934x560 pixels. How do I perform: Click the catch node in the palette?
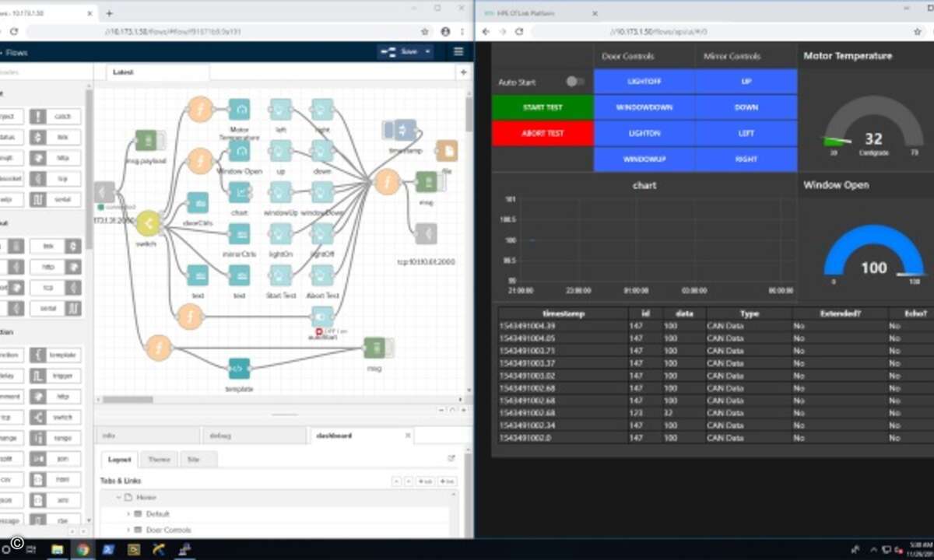pos(54,117)
